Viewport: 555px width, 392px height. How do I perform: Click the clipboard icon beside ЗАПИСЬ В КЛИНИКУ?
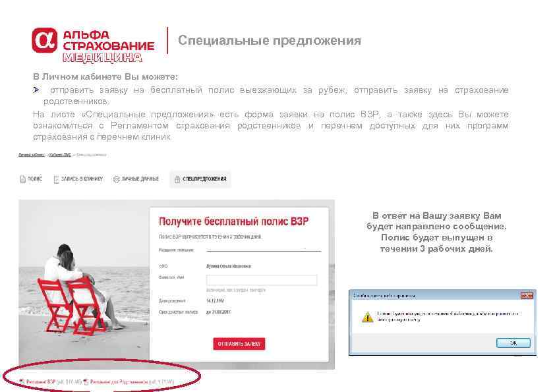click(56, 179)
